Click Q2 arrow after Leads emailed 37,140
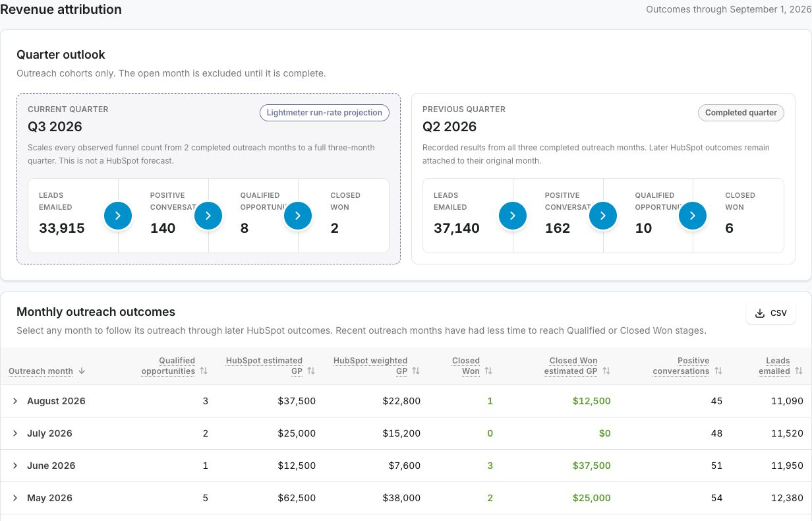 click(x=513, y=216)
